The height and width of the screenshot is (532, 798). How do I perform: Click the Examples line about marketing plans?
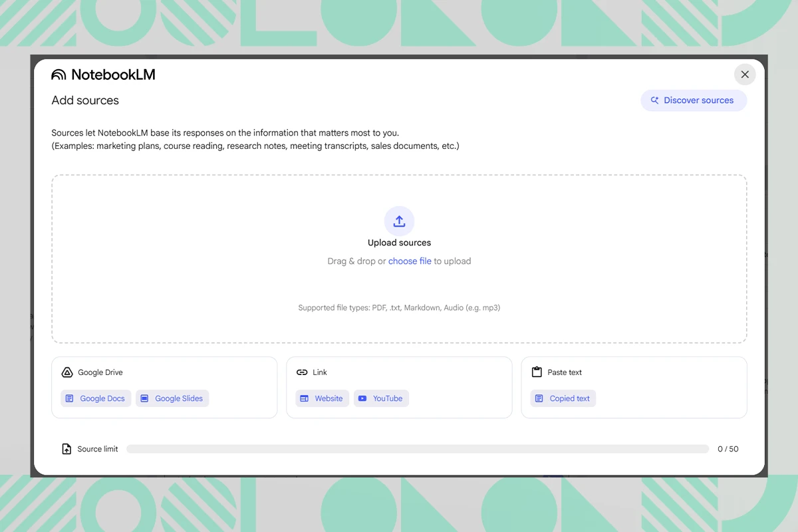coord(255,146)
